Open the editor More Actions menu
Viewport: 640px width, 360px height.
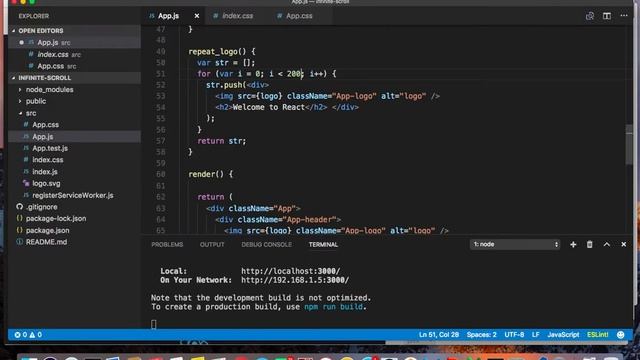pyautogui.click(x=624, y=16)
